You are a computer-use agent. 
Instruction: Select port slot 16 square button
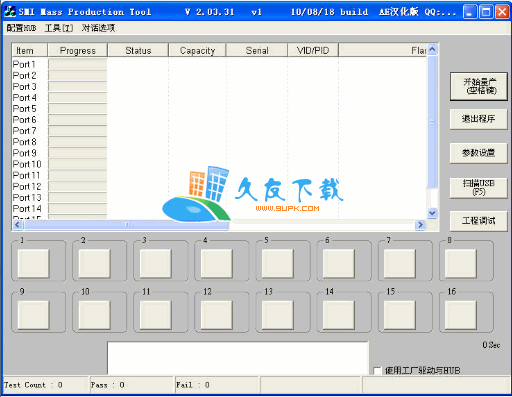tap(461, 315)
